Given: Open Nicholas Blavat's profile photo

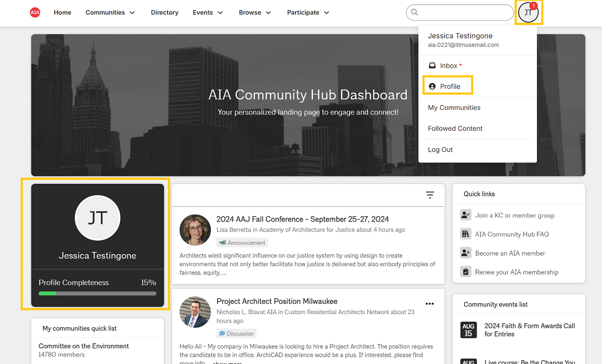Looking at the screenshot, I should (x=195, y=312).
